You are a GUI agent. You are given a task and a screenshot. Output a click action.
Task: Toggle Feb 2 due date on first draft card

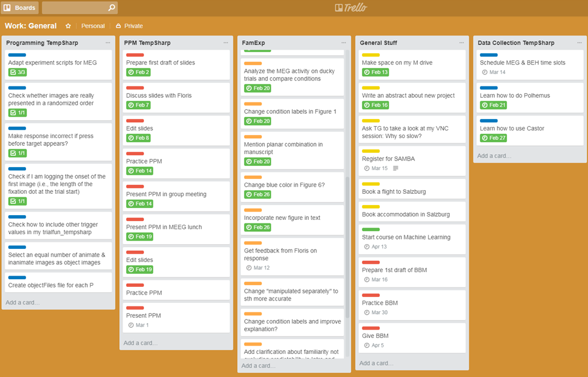pos(139,72)
